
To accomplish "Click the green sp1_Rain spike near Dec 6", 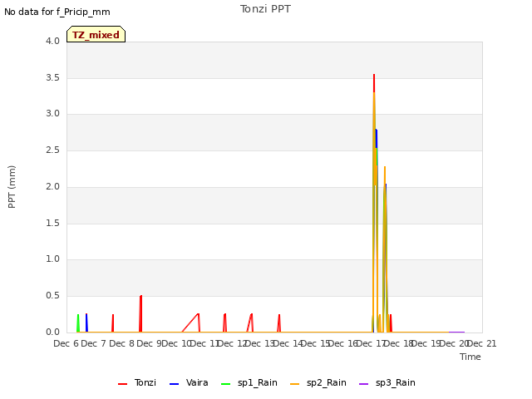I will pos(78,323).
